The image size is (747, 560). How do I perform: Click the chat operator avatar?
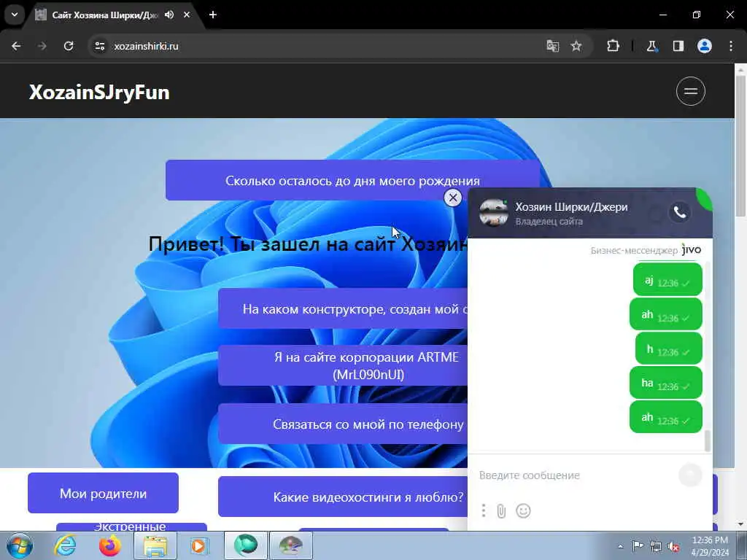coord(494,212)
